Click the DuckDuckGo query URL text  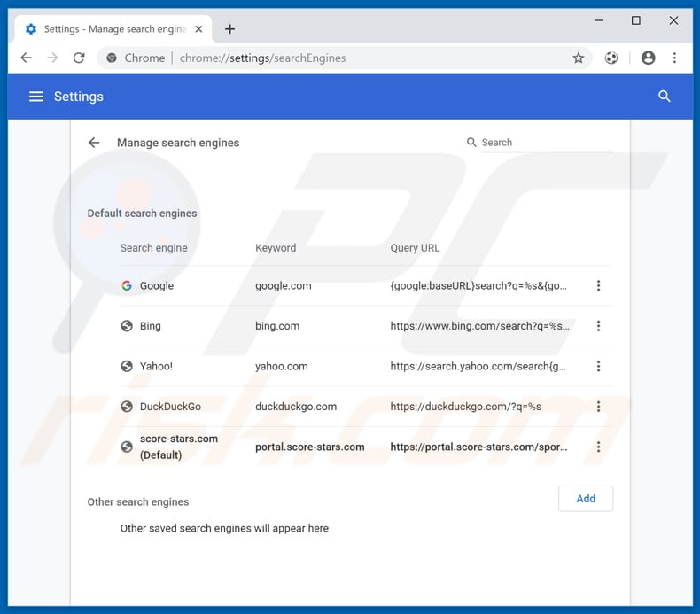coord(465,407)
